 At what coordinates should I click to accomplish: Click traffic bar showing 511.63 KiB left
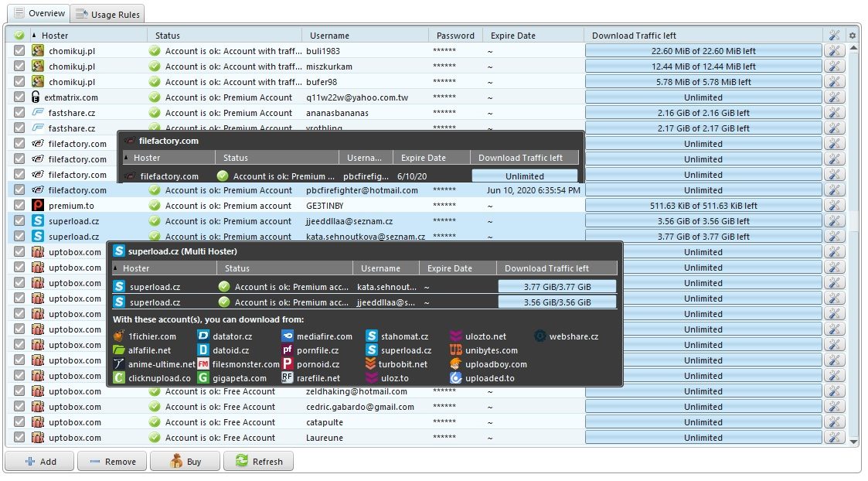pos(703,206)
